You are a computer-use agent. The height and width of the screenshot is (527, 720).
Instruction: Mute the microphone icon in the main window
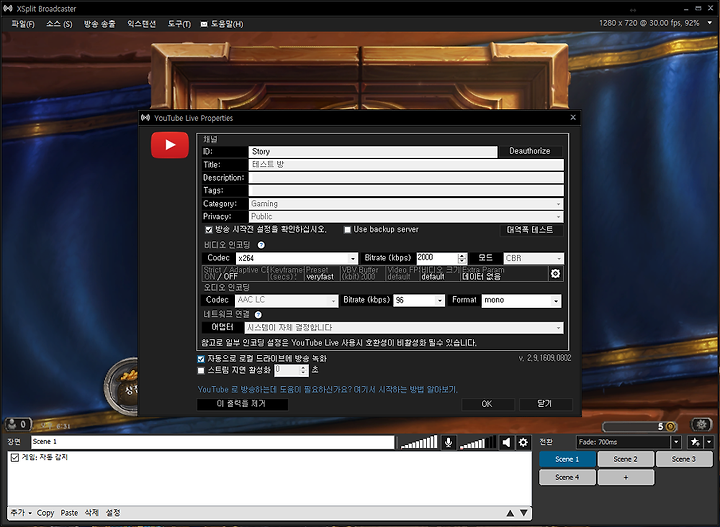point(448,443)
